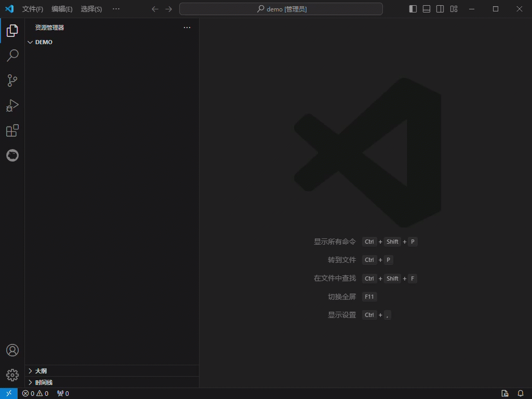Maximize the VS Code window

[496, 9]
